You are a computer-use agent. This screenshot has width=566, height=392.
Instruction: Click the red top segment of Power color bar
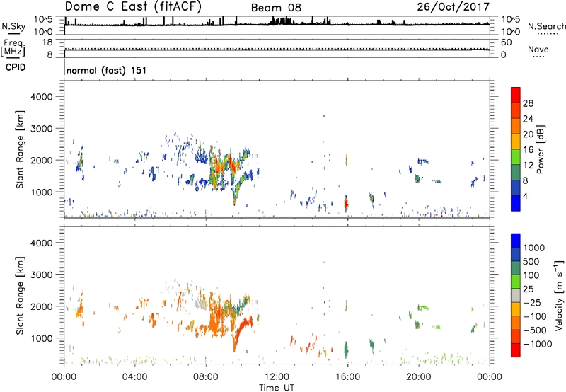516,95
